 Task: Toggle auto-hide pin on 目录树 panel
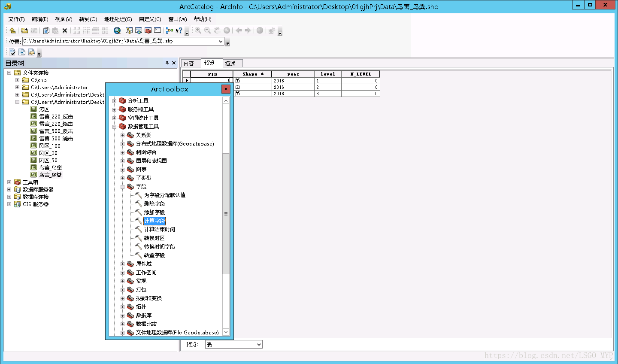pyautogui.click(x=167, y=63)
